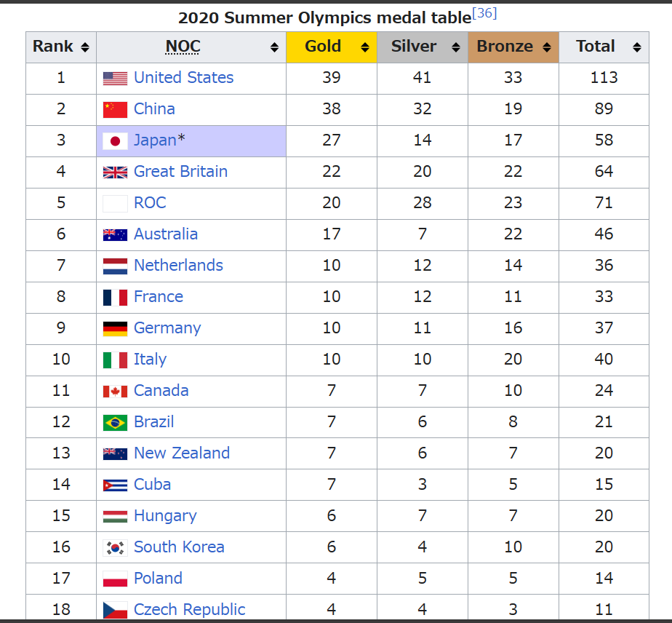The height and width of the screenshot is (623, 672).
Task: Click the United States flag icon
Action: (115, 78)
